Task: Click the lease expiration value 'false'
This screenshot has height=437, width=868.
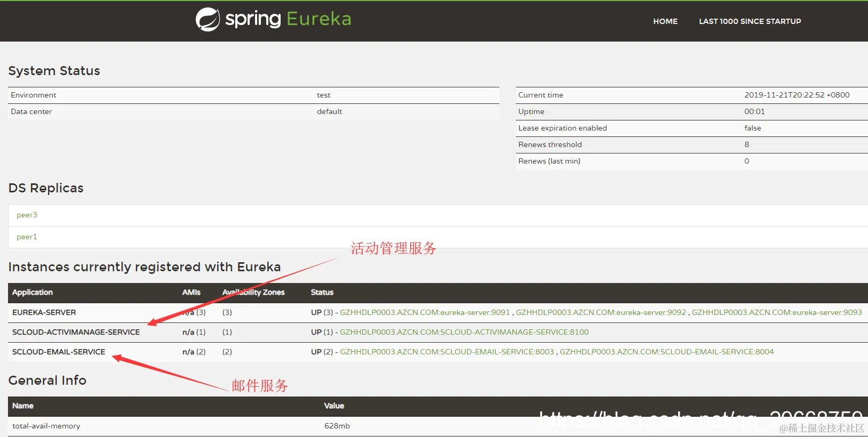Action: 753,128
